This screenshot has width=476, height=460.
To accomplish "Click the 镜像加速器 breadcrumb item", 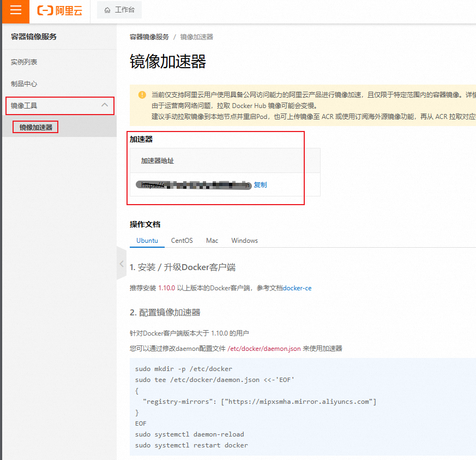I will [197, 37].
